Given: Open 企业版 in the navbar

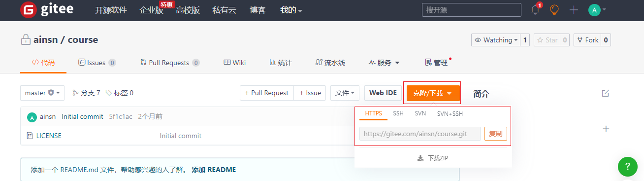Looking at the screenshot, I should pyautogui.click(x=151, y=10).
